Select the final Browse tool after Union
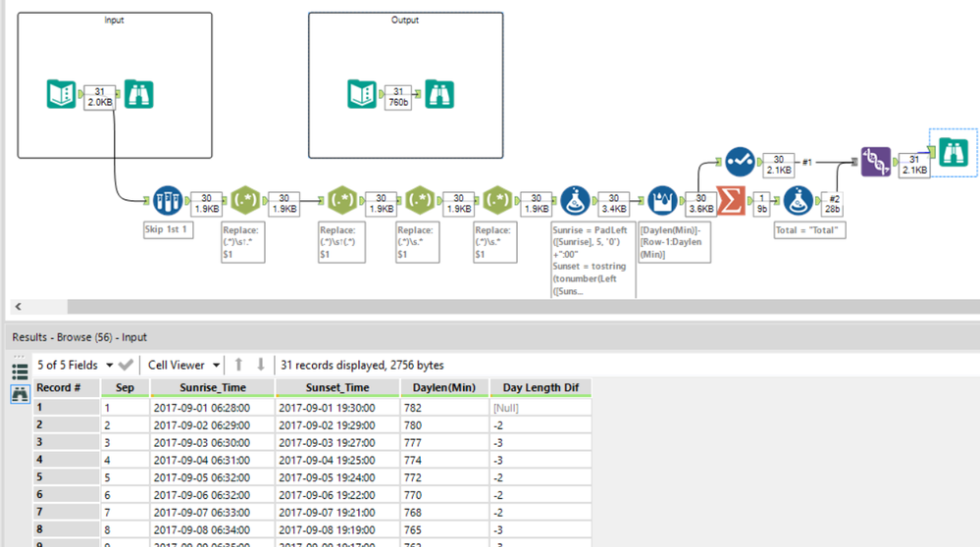 point(954,152)
